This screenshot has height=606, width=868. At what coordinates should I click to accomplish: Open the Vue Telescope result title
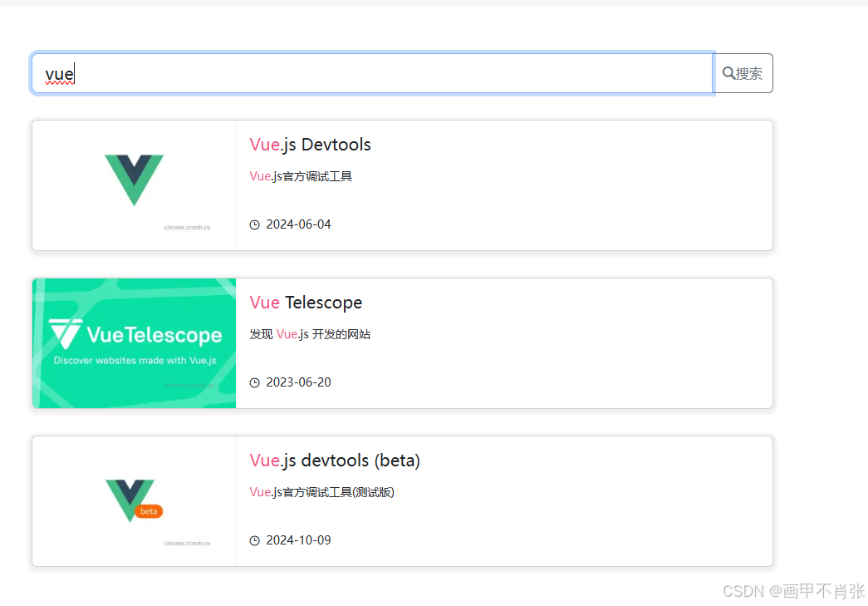(x=306, y=302)
